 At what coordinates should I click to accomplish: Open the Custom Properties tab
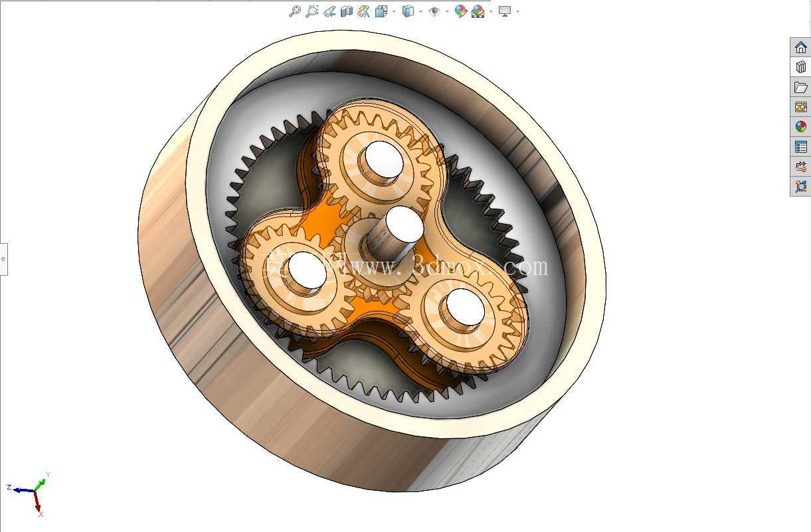coord(800,147)
